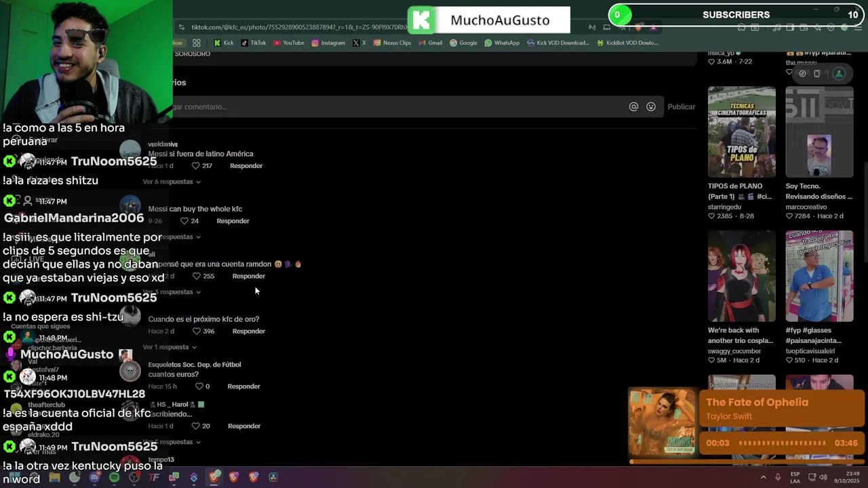Click the microphone icon in system tray
The image size is (868, 488).
778,477
